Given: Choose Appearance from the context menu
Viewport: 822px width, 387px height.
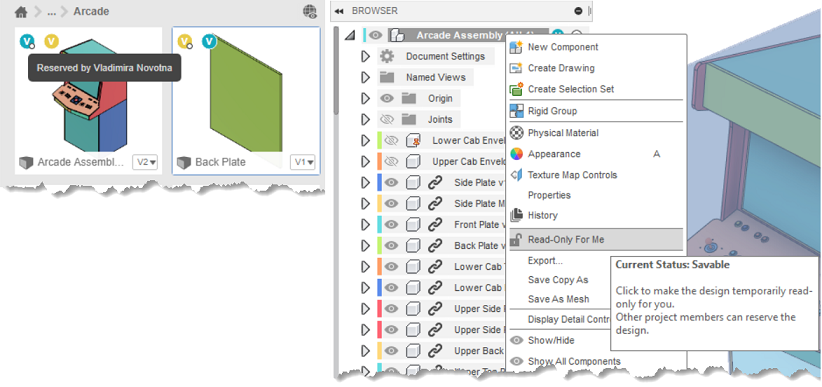Looking at the screenshot, I should 554,154.
